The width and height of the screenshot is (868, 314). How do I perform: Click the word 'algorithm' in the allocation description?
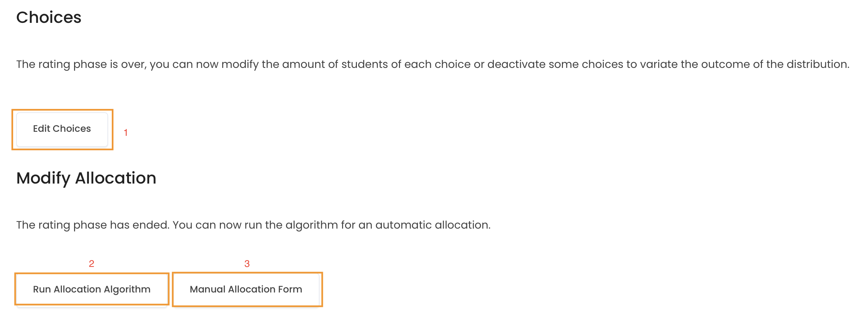coord(311,225)
